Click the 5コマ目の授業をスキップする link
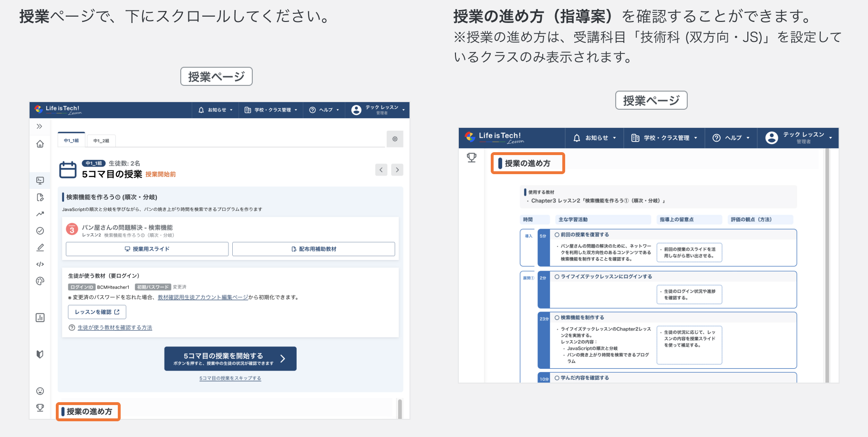The width and height of the screenshot is (868, 437). click(230, 378)
